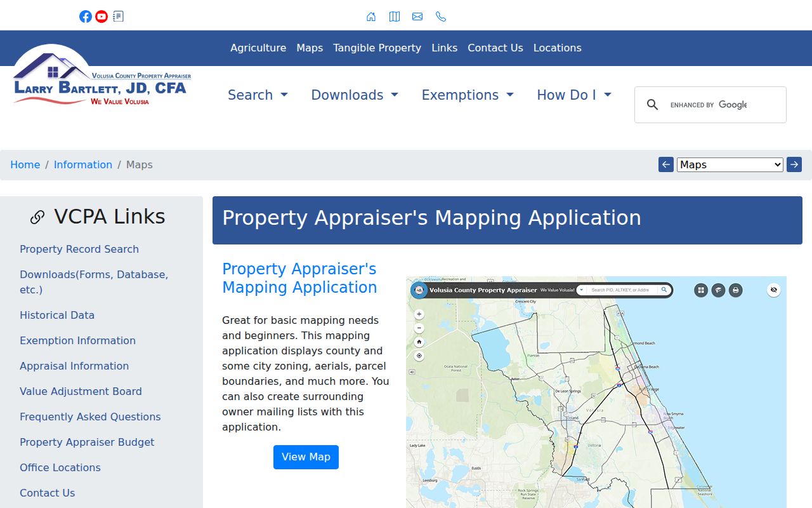Click the blue Property Appraiser's Mapping Application heading link
Image resolution: width=812 pixels, height=508 pixels.
point(299,278)
